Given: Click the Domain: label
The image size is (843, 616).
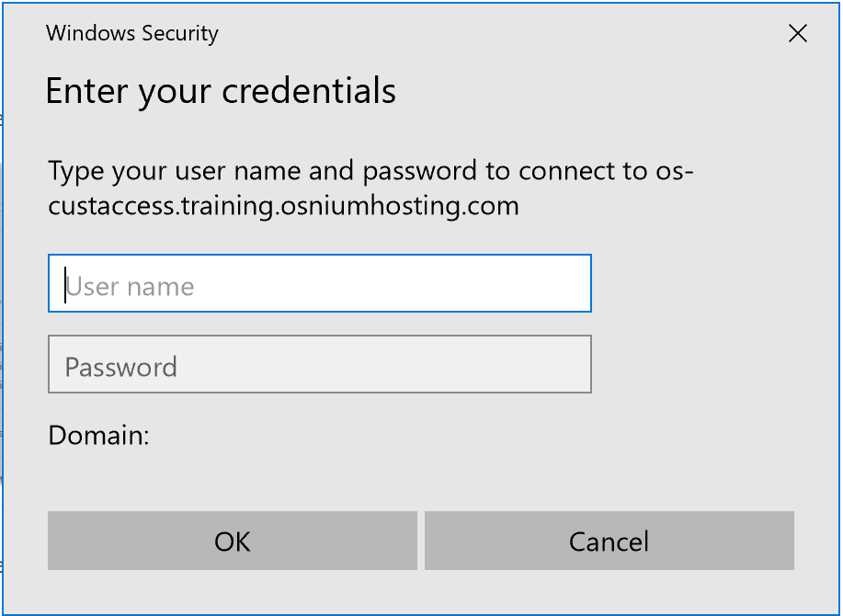Looking at the screenshot, I should (97, 436).
